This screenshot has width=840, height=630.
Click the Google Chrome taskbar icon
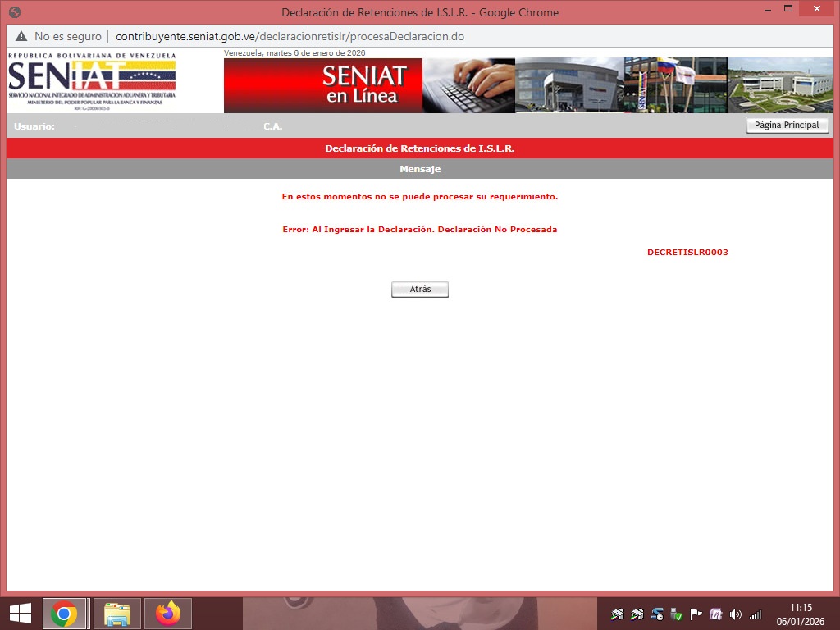64,614
